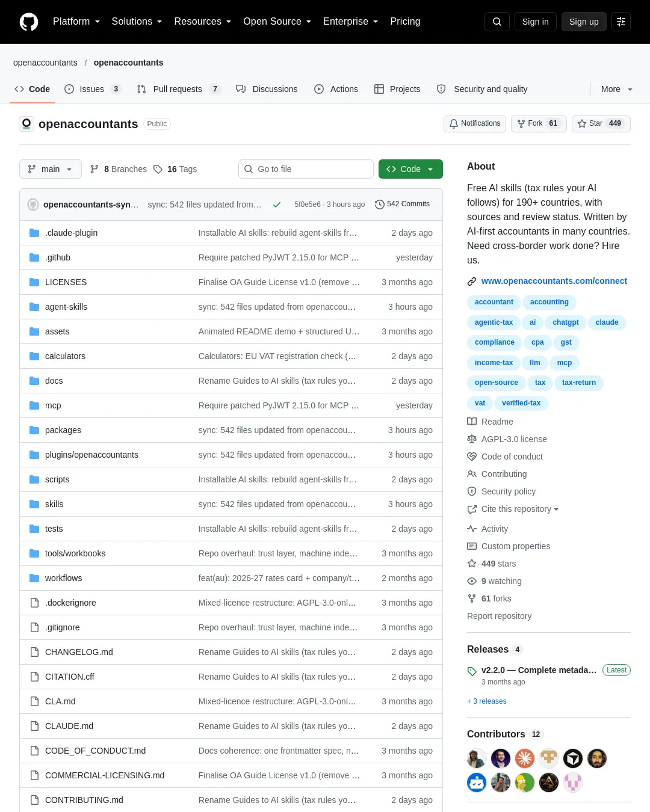Click the book icon for Readme
The image size is (650, 812).
tap(472, 422)
